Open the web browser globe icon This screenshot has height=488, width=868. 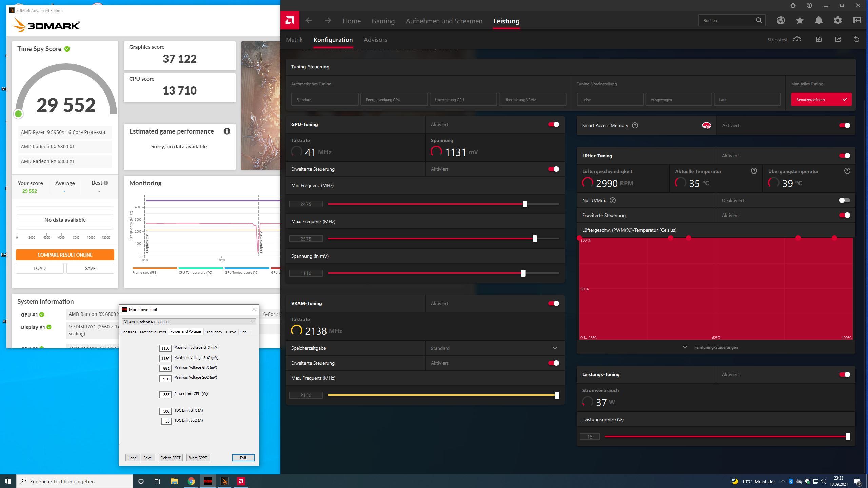point(781,20)
